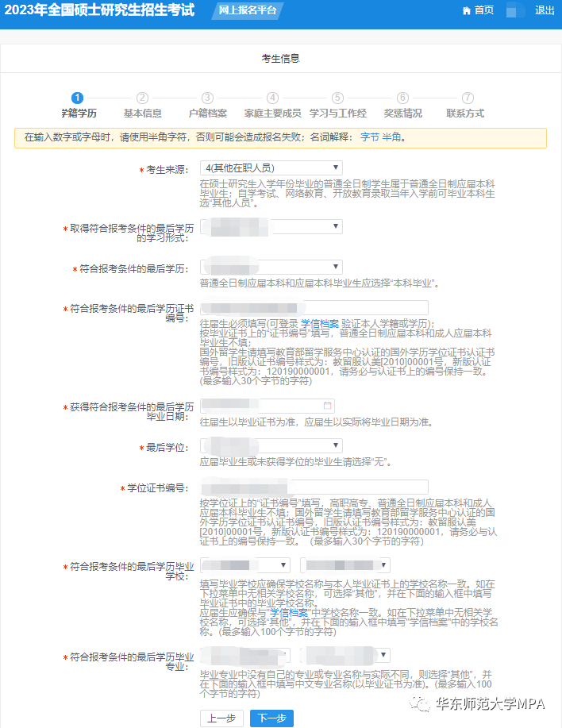Open 最后学历的学习形式 dropdown

tap(271, 227)
